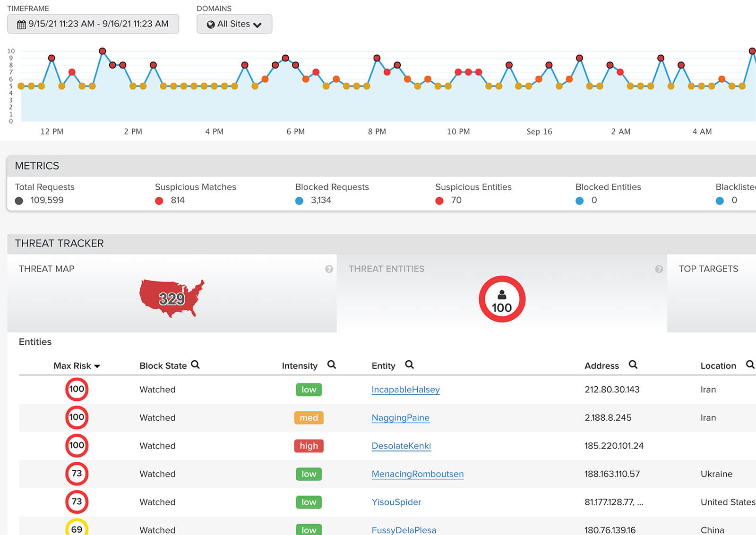The height and width of the screenshot is (535, 756).
Task: Click the yellow risk 69 circle
Action: pos(77,528)
